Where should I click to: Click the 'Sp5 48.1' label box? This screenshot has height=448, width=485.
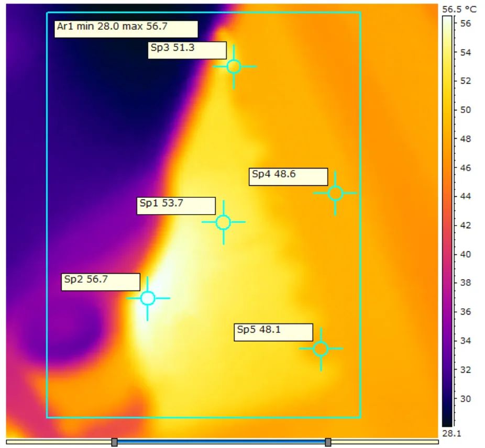[273, 332]
